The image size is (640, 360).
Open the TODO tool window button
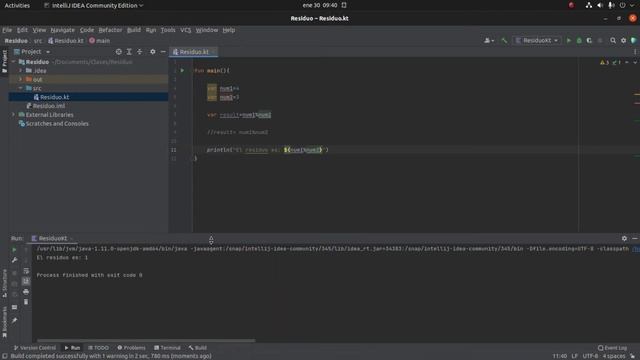98,348
